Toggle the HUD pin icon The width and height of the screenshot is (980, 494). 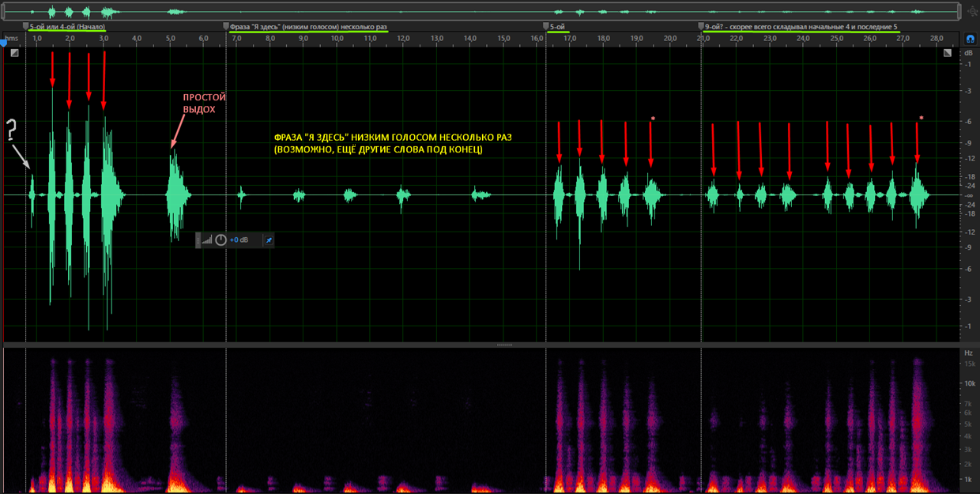269,240
